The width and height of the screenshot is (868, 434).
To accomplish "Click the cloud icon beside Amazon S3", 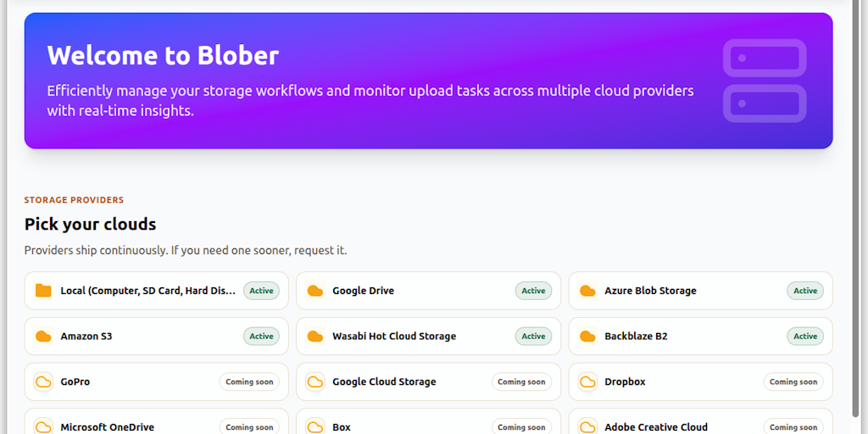I will coord(43,336).
